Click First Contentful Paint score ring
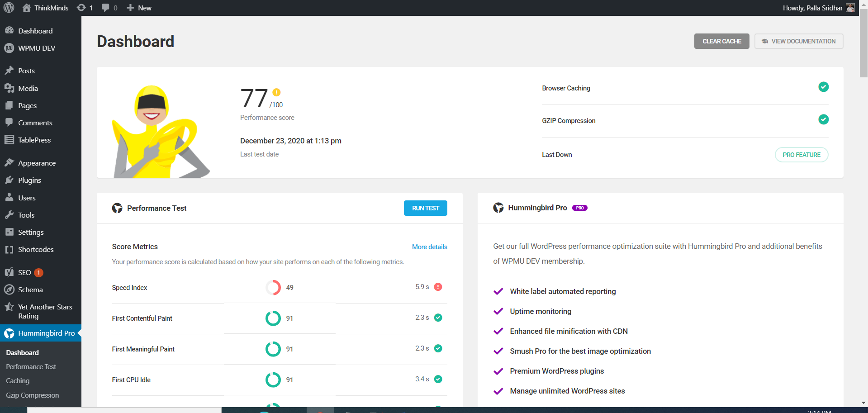This screenshot has width=868, height=413. coord(273,318)
